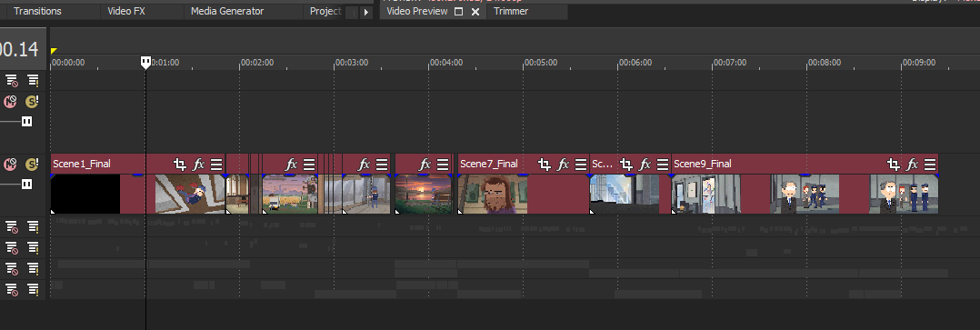Open Event FX on the sunset clip
The width and height of the screenshot is (980, 330).
(425, 165)
